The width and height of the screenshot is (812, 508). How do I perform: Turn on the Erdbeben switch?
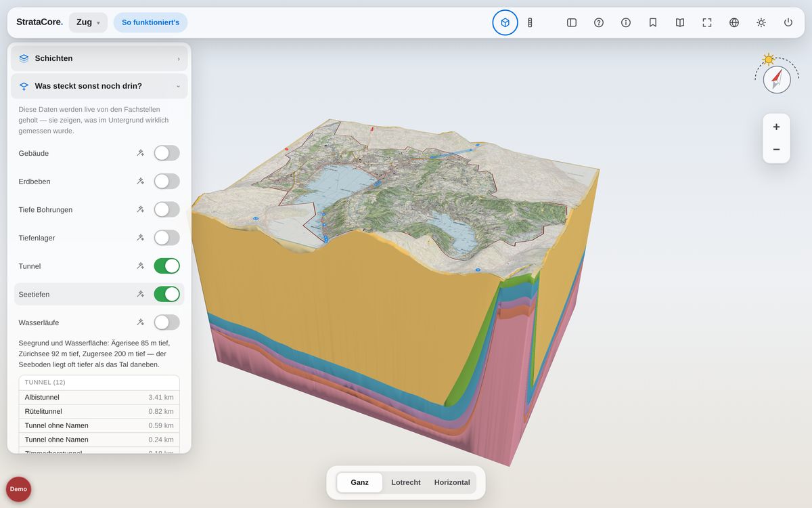[x=167, y=182]
